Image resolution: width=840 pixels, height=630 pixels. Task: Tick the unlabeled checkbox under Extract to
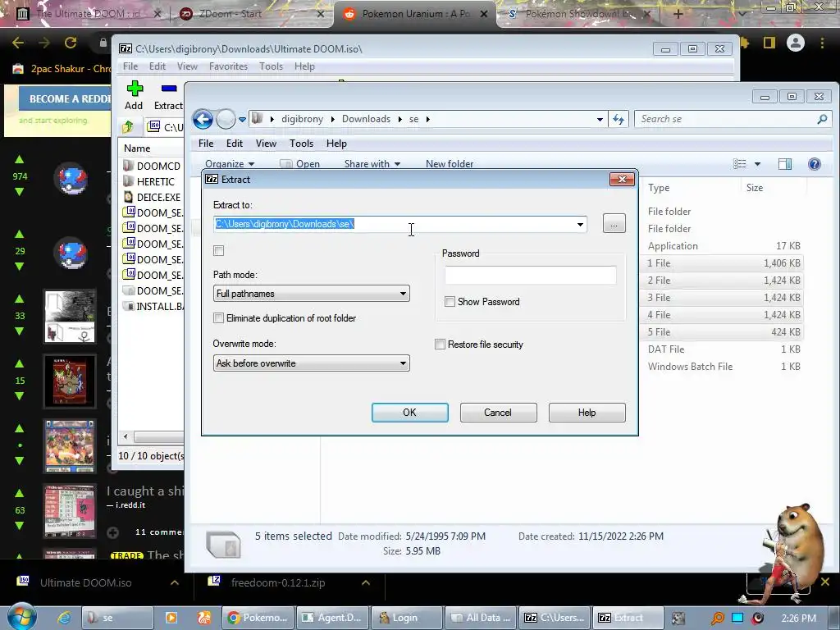pyautogui.click(x=218, y=251)
